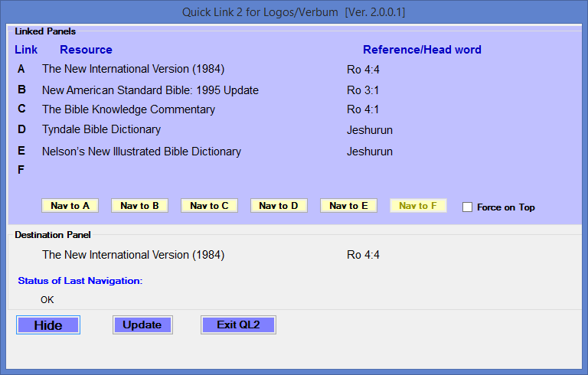
Task: Click the Nav to E button
Action: tap(349, 206)
